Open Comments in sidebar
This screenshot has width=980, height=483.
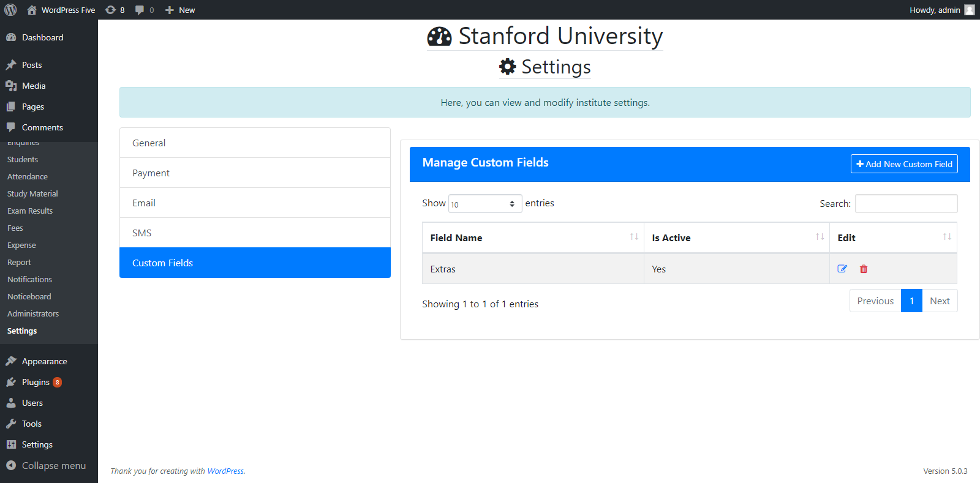(42, 127)
